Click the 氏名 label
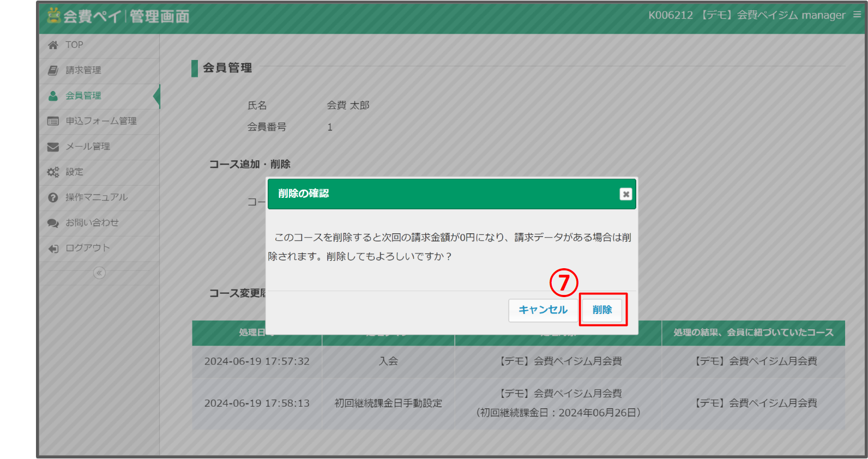Image resolution: width=868 pixels, height=459 pixels. click(257, 106)
